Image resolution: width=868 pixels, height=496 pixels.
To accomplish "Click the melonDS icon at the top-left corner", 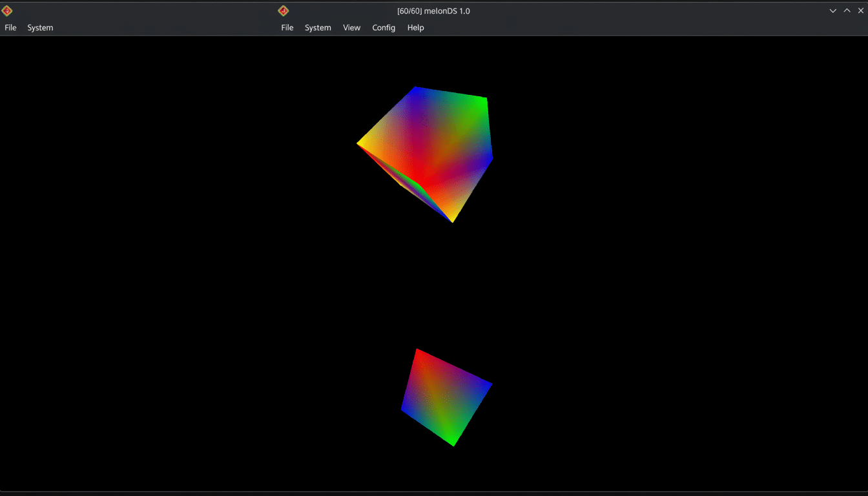I will pos(6,10).
